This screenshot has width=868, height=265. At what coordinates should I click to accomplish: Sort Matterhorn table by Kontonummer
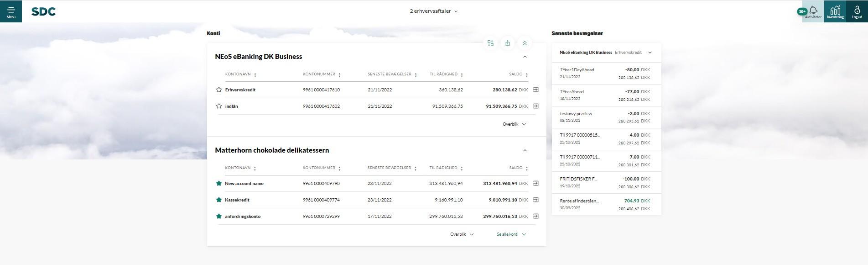coord(322,168)
